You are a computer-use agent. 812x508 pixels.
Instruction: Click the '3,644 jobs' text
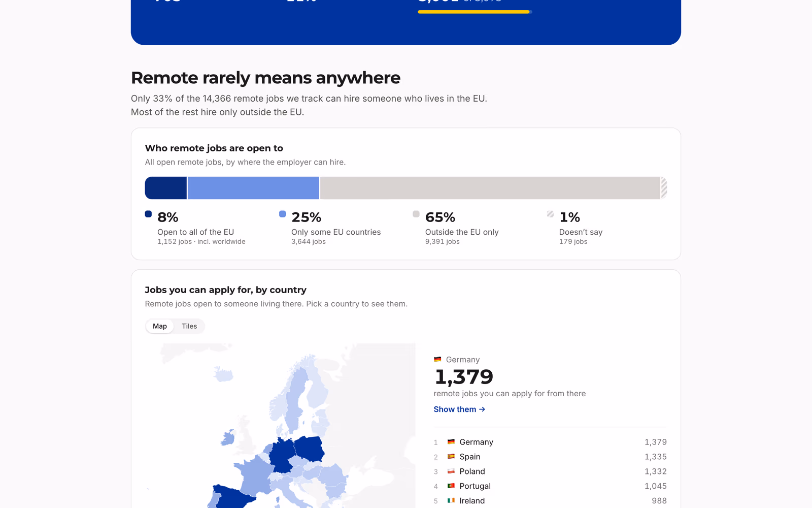point(309,242)
